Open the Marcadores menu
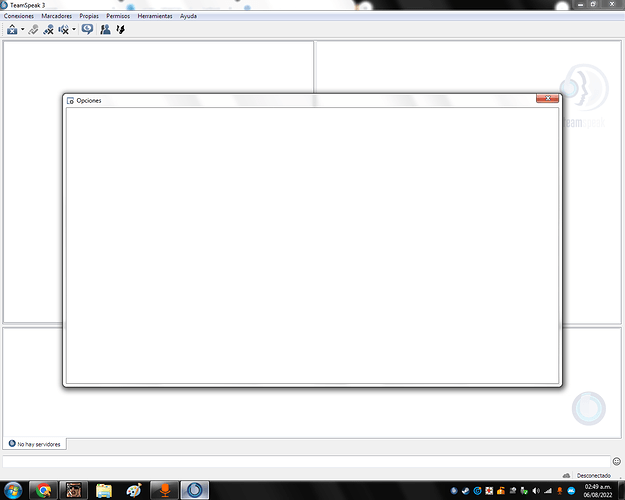 point(56,16)
